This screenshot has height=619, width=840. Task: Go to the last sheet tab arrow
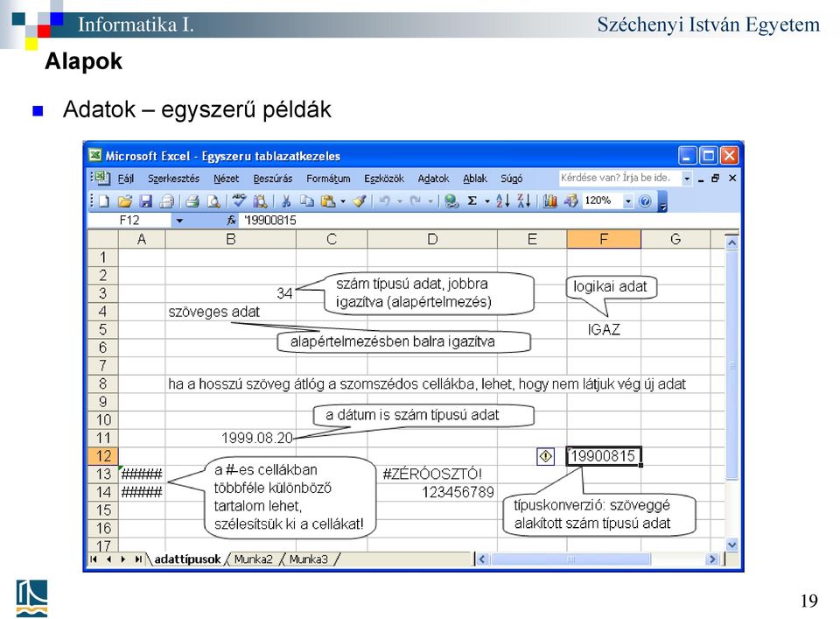coord(138,559)
